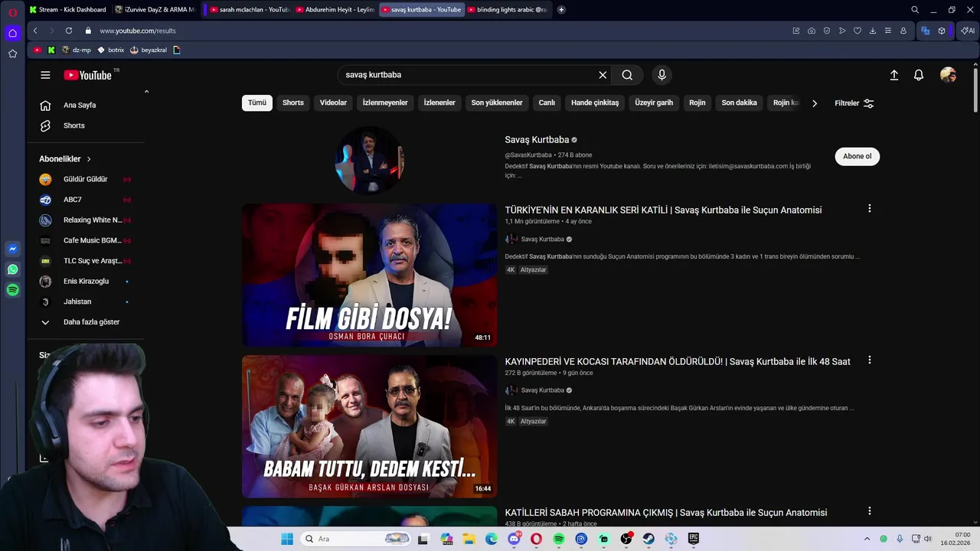Take a snapshot with the camera icon

(812, 31)
